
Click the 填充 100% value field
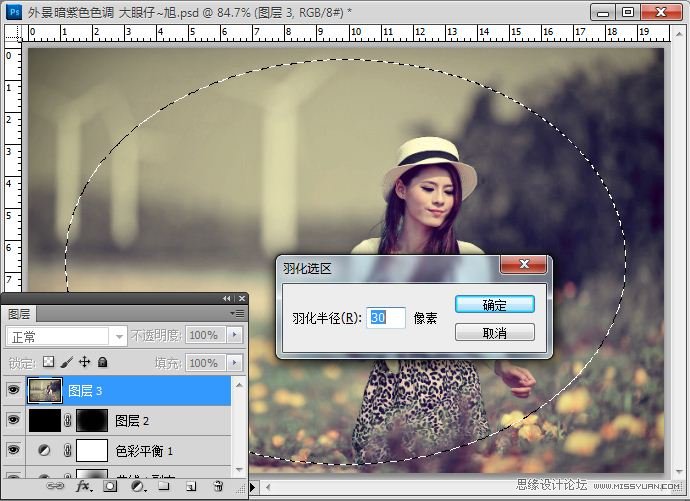coord(205,363)
